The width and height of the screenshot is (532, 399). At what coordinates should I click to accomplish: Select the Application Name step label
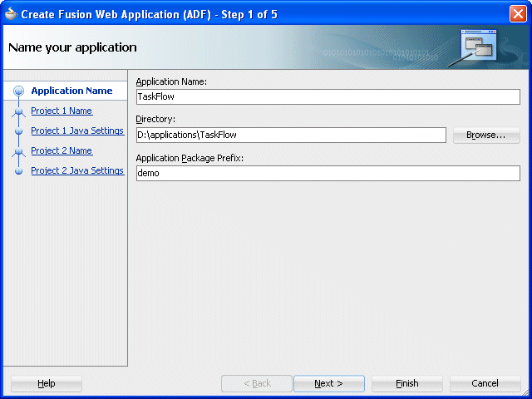pos(71,91)
